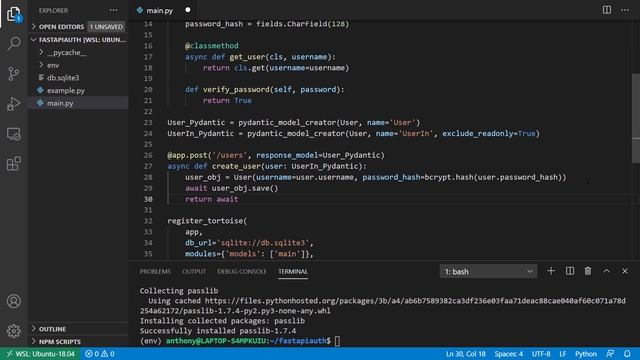Open the Run and Debug view

tap(13, 104)
